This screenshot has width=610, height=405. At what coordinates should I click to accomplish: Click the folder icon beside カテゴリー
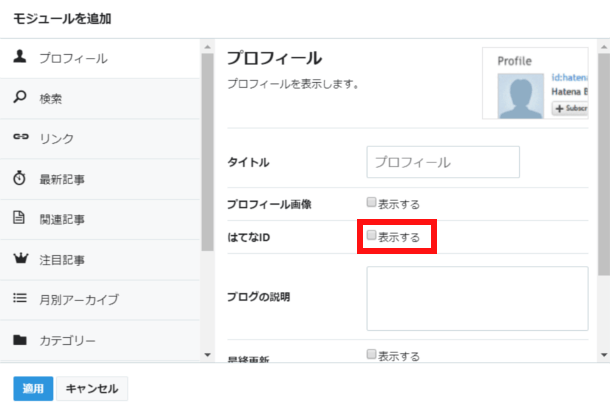pos(20,340)
